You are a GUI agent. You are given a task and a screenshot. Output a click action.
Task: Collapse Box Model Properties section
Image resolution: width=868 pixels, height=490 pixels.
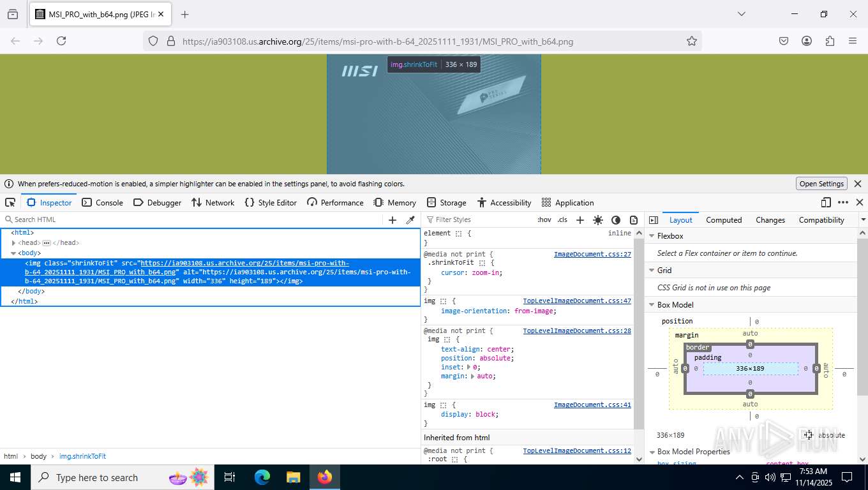pyautogui.click(x=652, y=452)
